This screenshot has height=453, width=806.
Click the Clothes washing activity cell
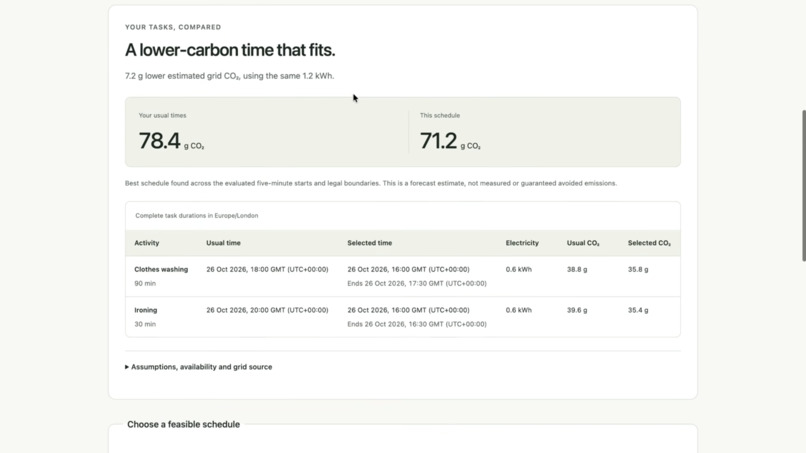(x=161, y=269)
